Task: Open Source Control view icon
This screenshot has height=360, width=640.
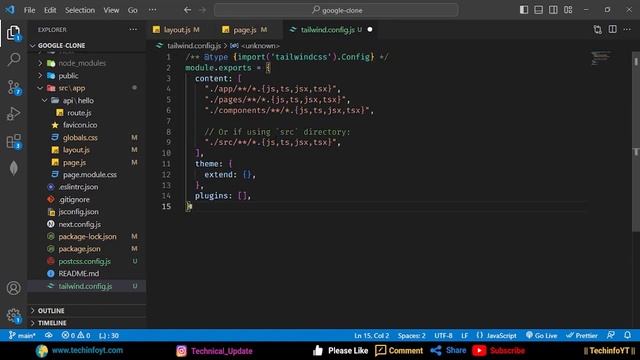Action: tap(13, 87)
